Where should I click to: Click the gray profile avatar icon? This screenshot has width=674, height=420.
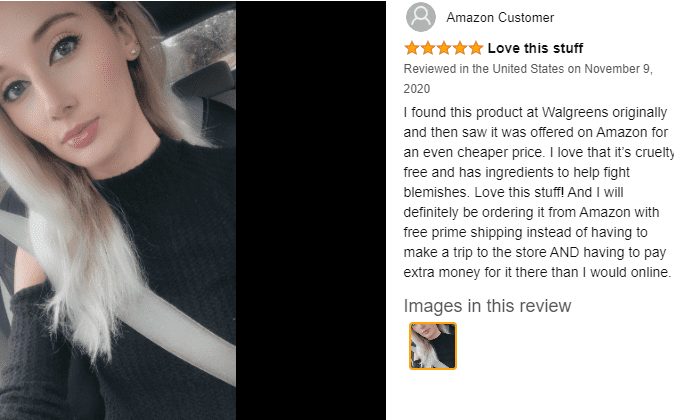(421, 17)
